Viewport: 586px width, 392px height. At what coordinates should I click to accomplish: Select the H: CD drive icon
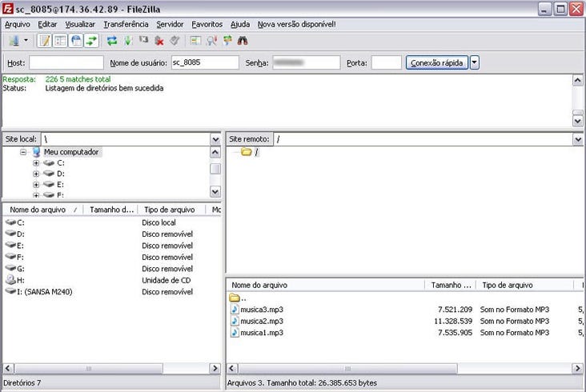10,280
